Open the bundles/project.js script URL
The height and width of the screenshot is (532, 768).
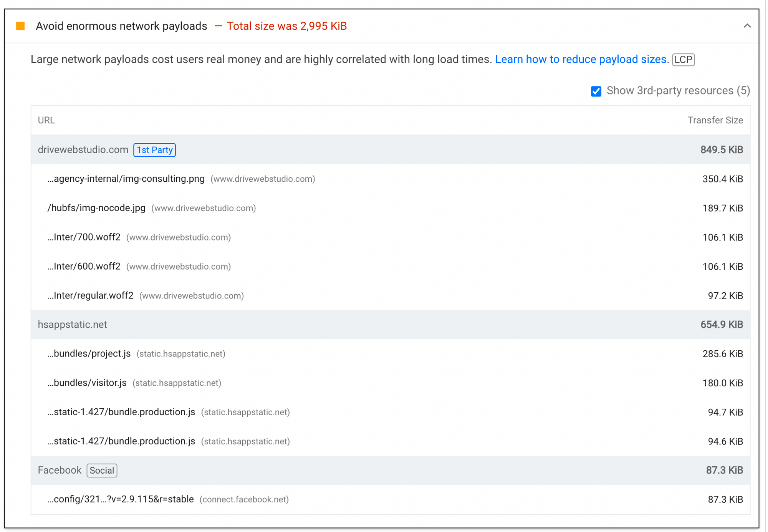pos(89,354)
